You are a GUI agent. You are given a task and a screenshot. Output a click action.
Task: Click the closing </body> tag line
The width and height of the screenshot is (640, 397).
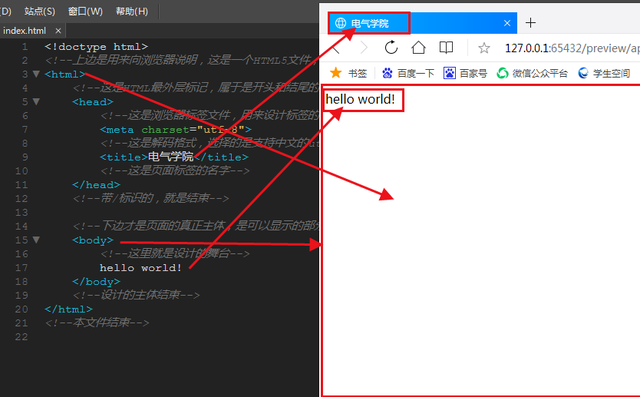[x=96, y=282]
